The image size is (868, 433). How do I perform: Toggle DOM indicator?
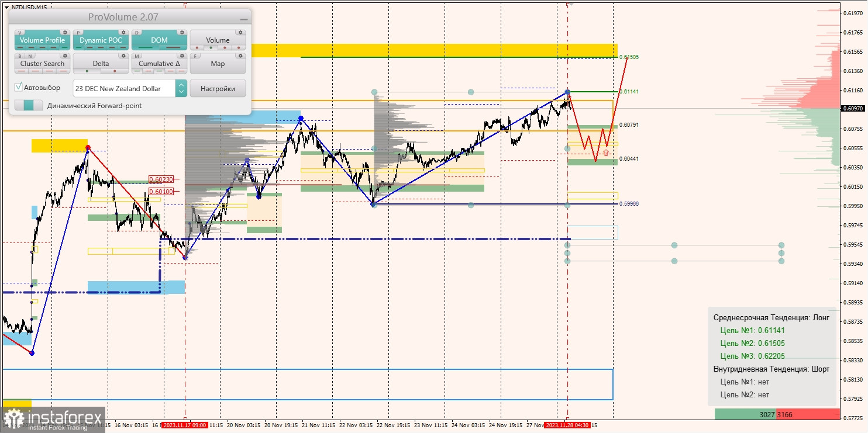(x=159, y=40)
